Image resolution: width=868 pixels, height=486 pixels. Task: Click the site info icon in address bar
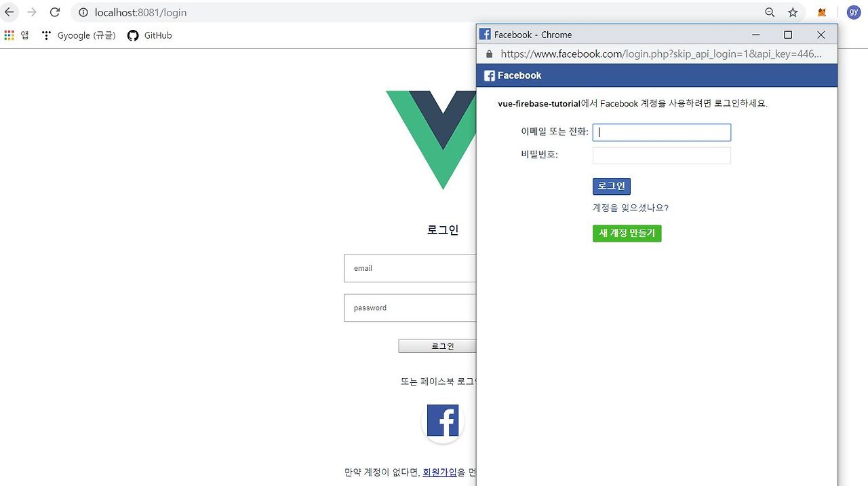[83, 12]
